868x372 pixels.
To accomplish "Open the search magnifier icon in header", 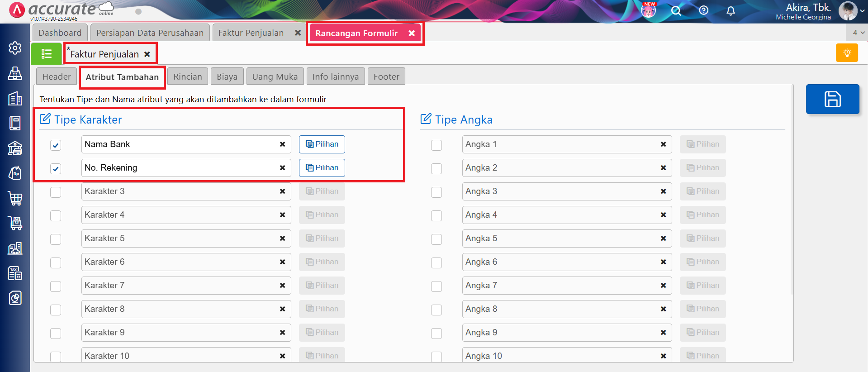I will pyautogui.click(x=676, y=11).
